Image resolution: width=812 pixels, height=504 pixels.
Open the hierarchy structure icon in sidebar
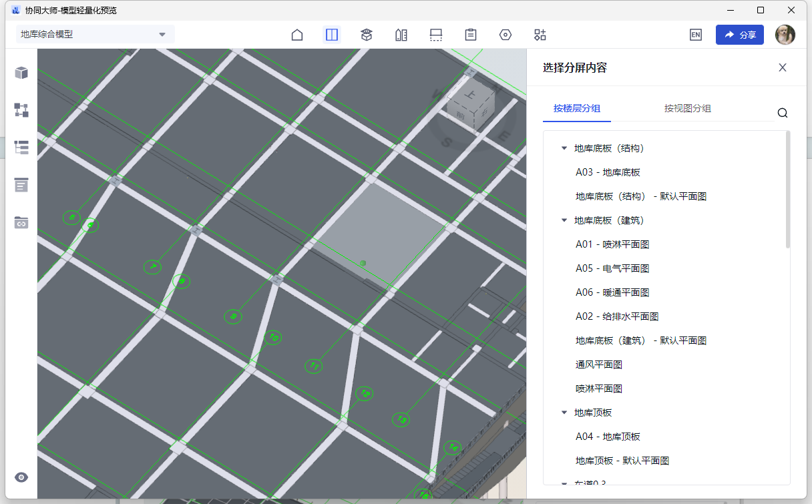click(21, 110)
